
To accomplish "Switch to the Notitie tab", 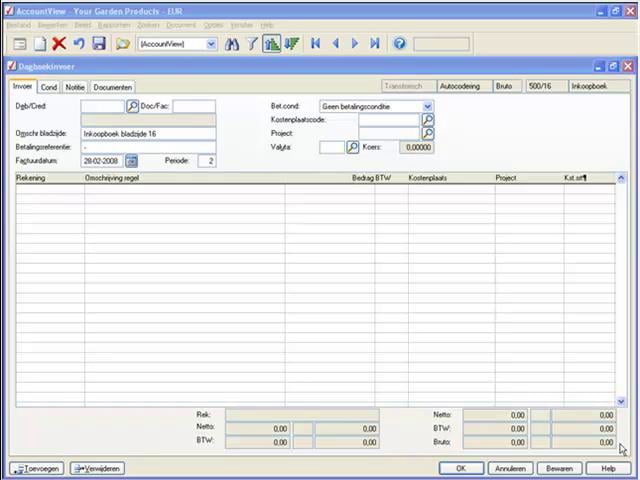I will click(75, 87).
